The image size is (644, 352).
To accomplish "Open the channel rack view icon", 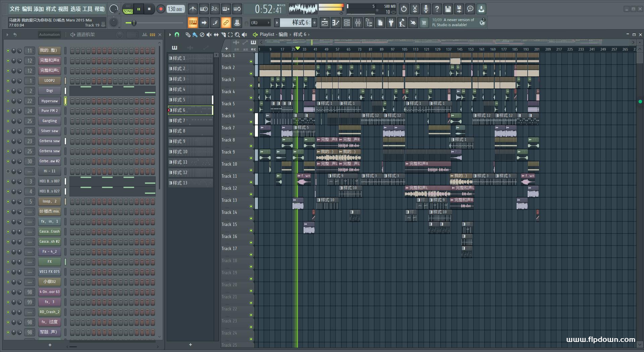I will pyautogui.click(x=347, y=22).
